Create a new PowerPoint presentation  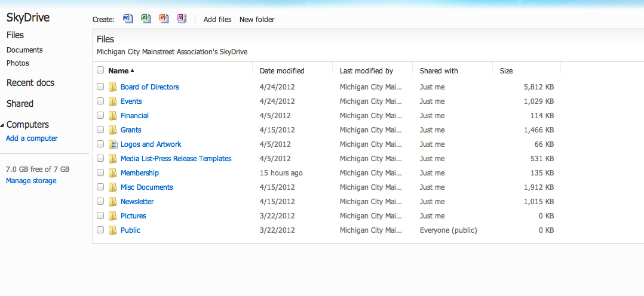pos(163,19)
